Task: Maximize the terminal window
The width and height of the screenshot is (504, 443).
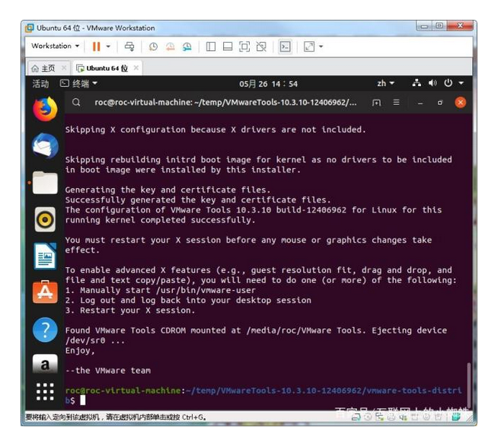Action: click(440, 103)
